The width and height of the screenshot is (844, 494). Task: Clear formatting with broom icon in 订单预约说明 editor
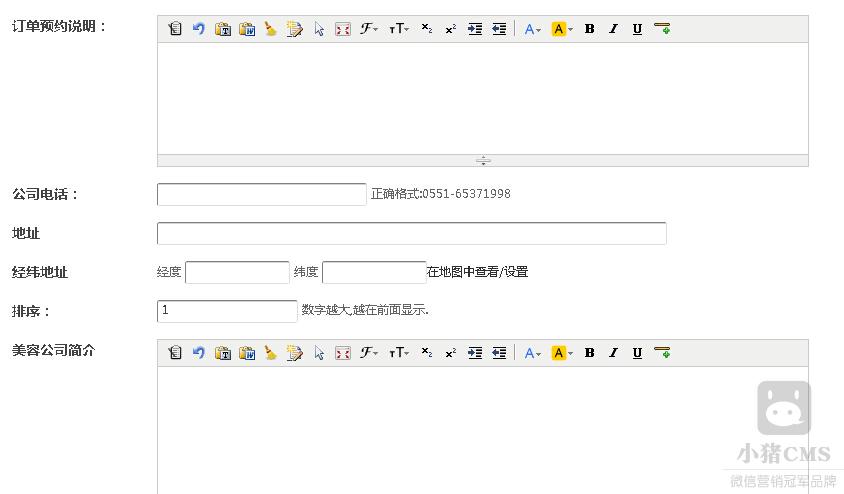(271, 29)
